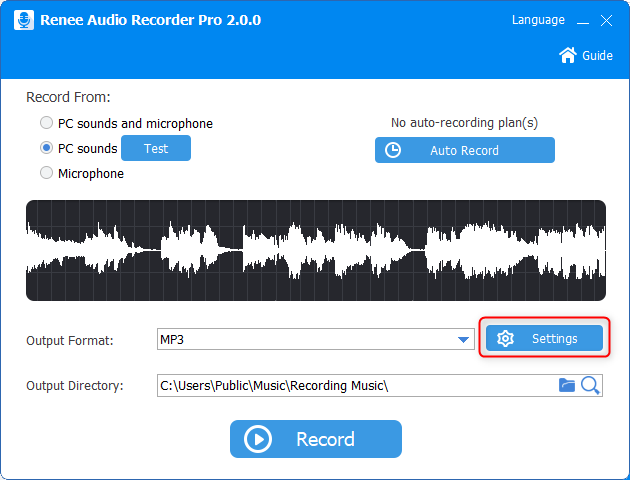The image size is (630, 480).
Task: Expand the Output Format dropdown arrow
Action: [x=464, y=340]
